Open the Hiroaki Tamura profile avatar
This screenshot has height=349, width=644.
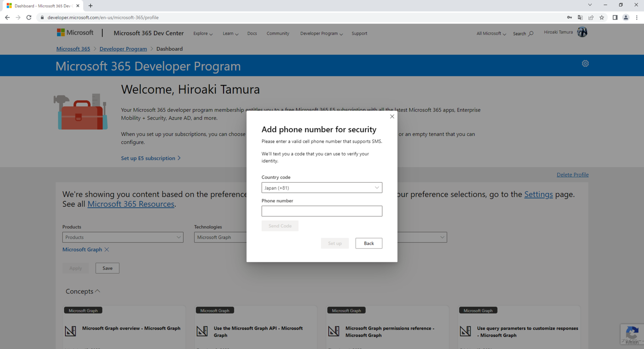click(582, 32)
